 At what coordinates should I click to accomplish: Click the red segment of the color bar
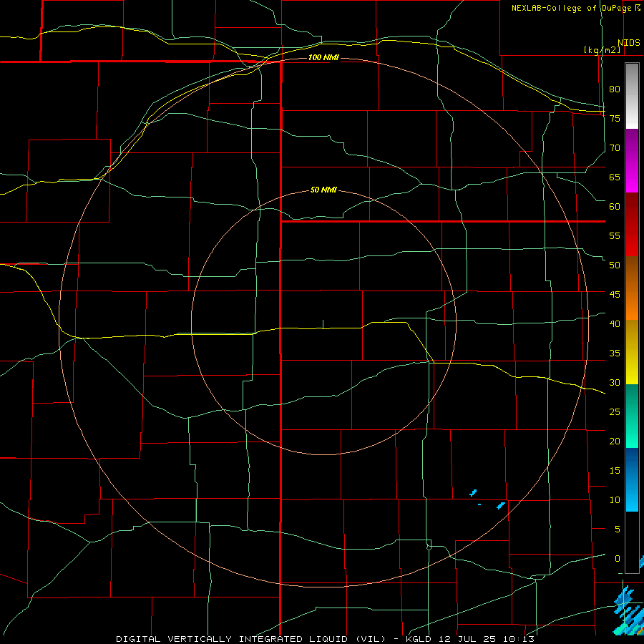632,225
